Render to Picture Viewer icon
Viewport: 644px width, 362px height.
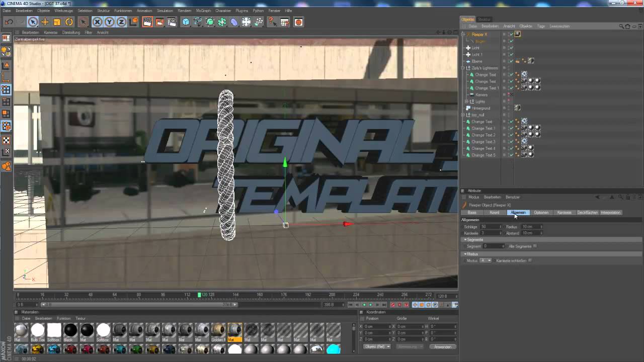(x=159, y=22)
